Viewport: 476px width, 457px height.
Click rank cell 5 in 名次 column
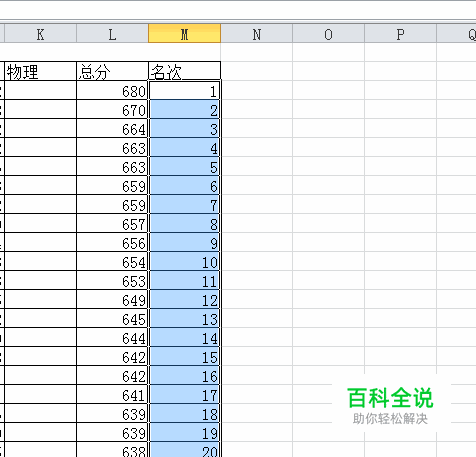(x=184, y=166)
